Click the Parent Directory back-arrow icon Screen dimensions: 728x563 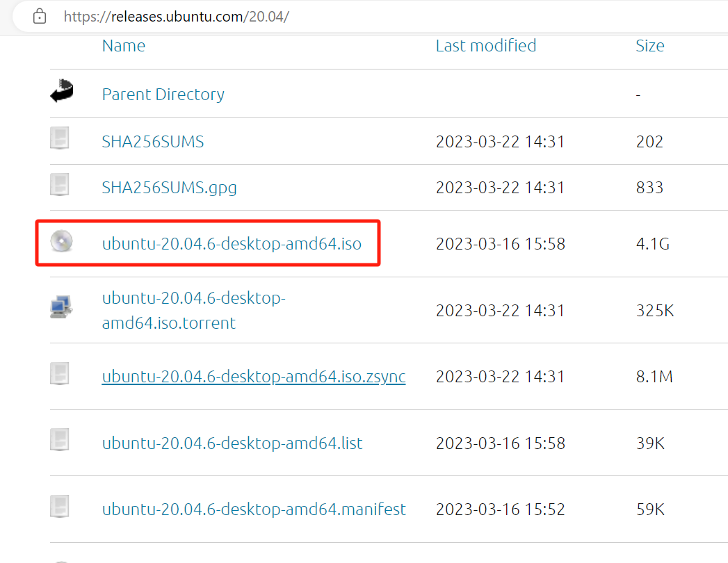(62, 90)
